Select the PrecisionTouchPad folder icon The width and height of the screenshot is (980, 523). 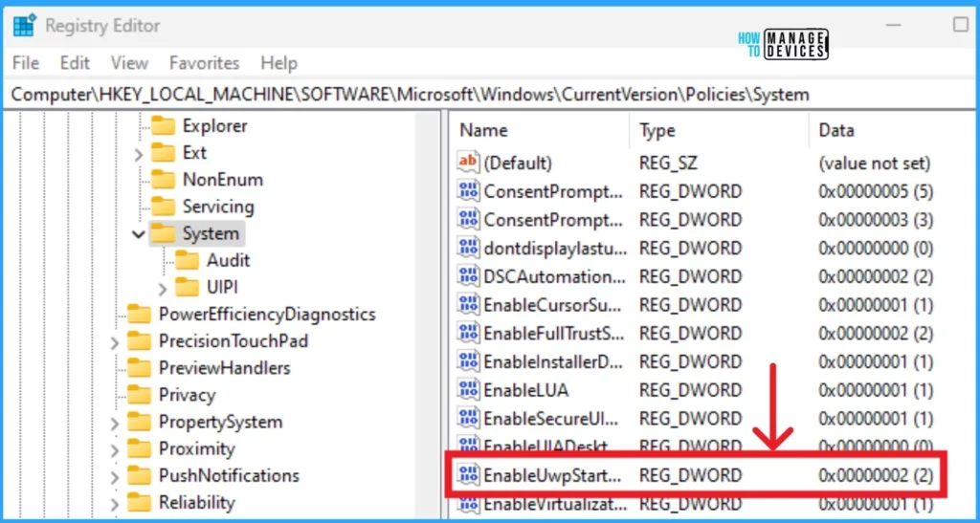tap(139, 341)
